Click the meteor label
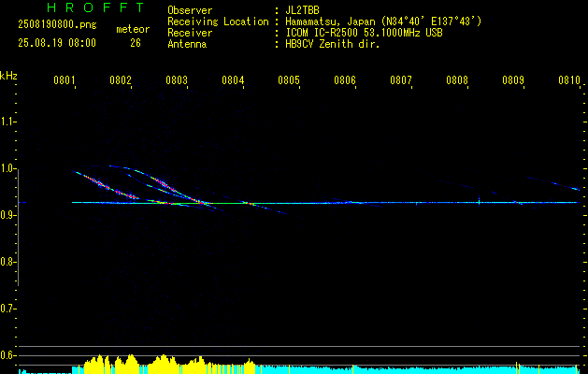This screenshot has width=588, height=374. coord(133,29)
